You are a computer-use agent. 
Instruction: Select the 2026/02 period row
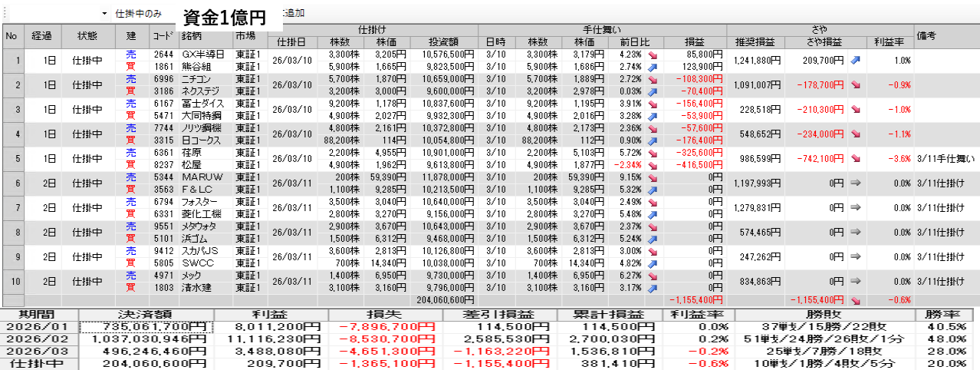point(40,339)
